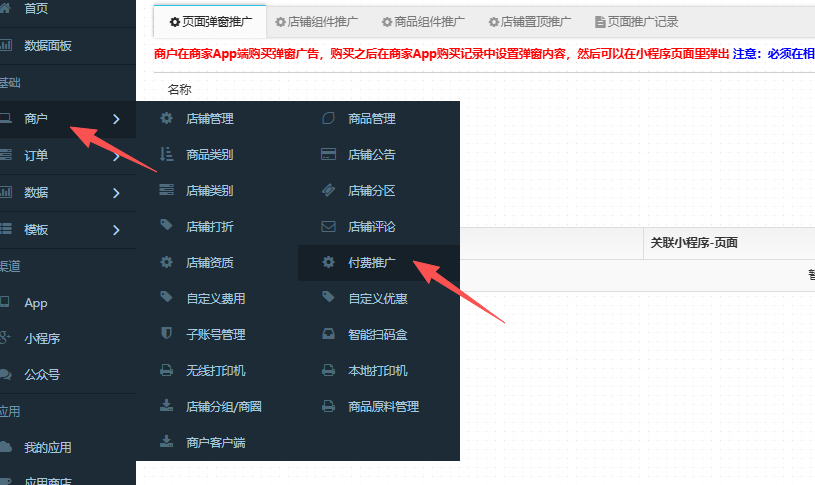Screen dimensions: 815x485
Task: Click the download icon beside 商户客户端
Action: pos(166,441)
